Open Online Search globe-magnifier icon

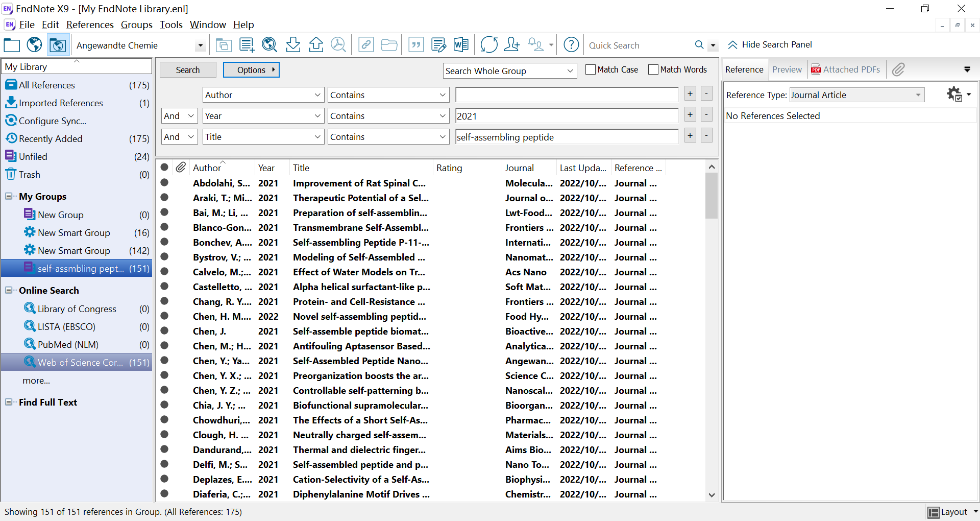coord(269,45)
